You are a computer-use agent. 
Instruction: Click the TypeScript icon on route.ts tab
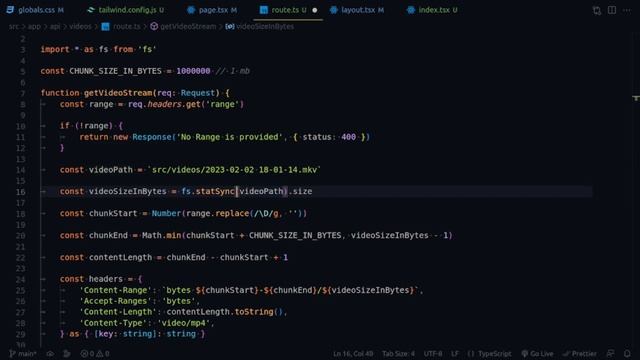click(x=264, y=10)
